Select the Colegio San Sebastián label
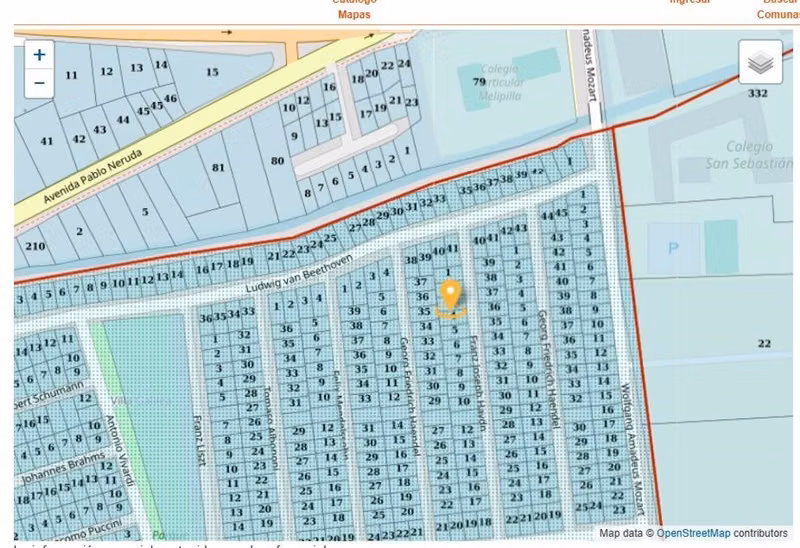This screenshot has height=548, width=800. tap(748, 155)
